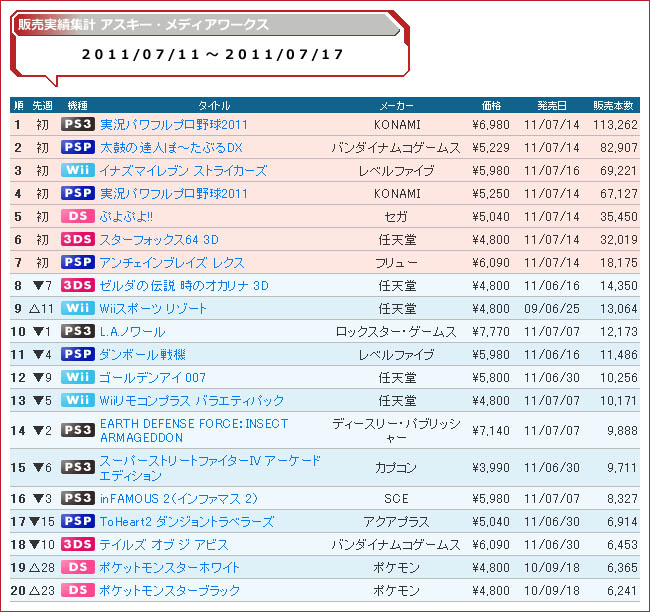The height and width of the screenshot is (612, 650).
Task: Open the PS3 実況パワフルプロ野球2011 title link
Action: tap(174, 124)
